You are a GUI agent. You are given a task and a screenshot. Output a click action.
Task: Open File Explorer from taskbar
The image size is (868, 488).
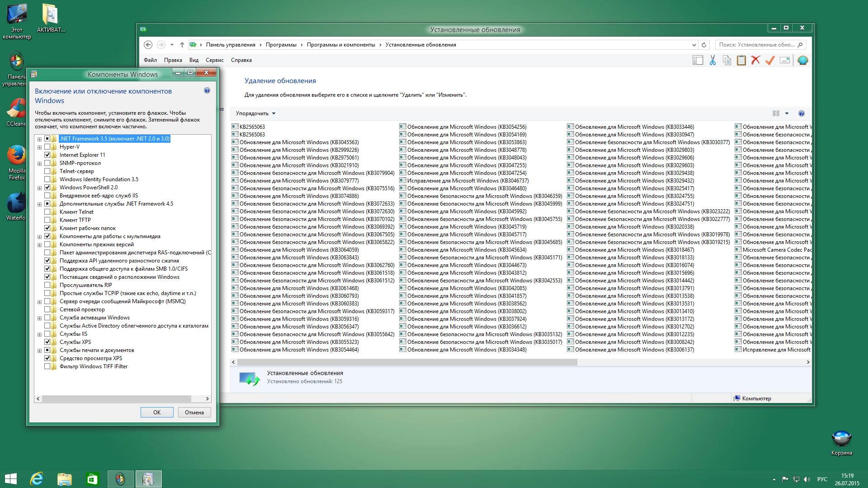[65, 479]
